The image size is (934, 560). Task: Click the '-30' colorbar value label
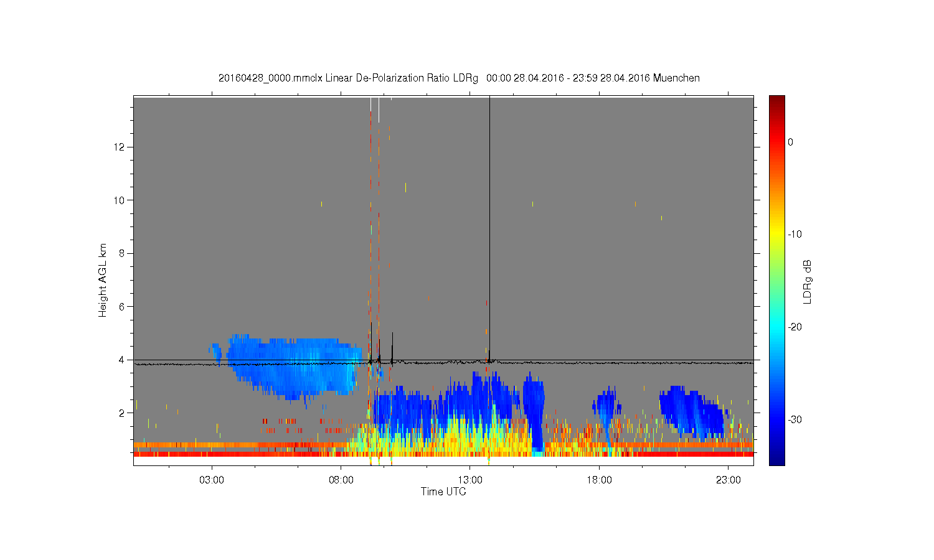[x=795, y=419]
